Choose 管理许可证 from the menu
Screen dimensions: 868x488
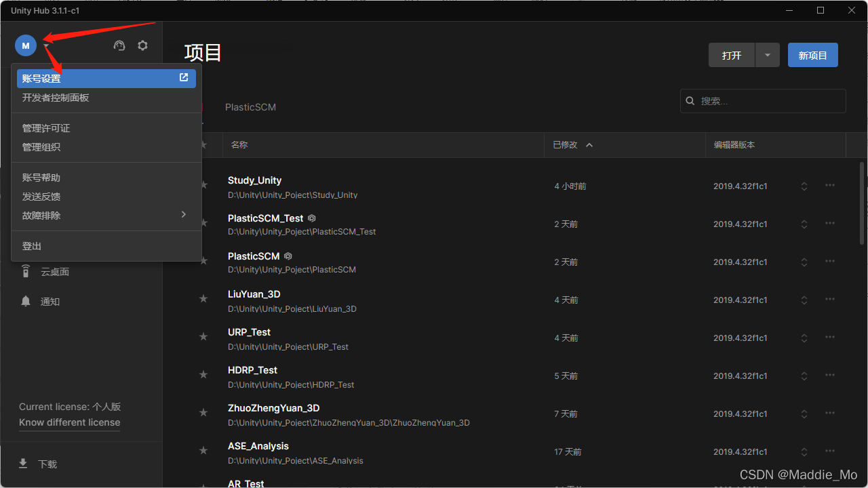point(106,128)
